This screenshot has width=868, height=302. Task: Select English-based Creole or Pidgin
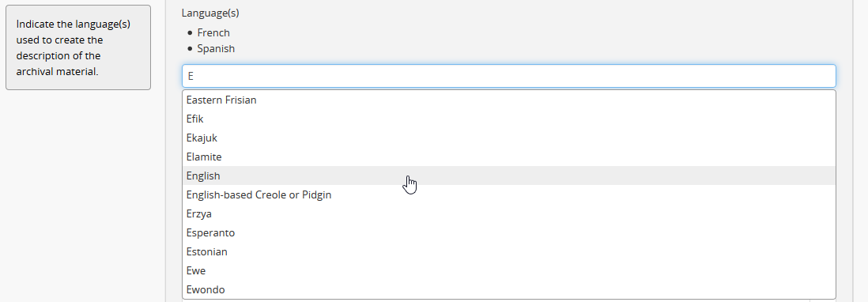click(509, 194)
